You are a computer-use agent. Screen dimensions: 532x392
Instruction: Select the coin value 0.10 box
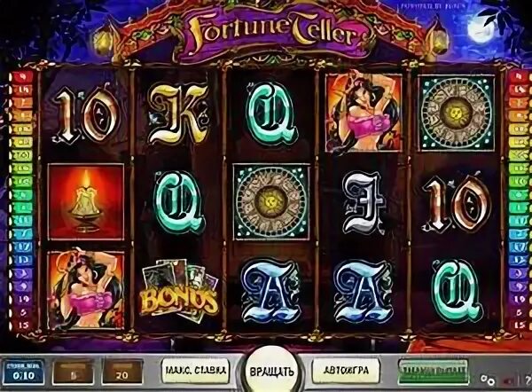pos(24,372)
